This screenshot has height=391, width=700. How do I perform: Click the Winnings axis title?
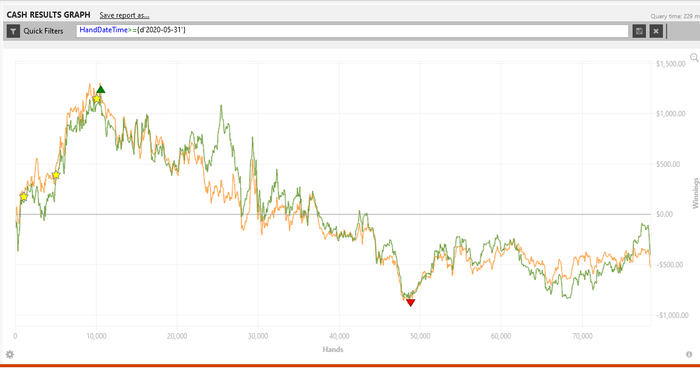point(695,193)
